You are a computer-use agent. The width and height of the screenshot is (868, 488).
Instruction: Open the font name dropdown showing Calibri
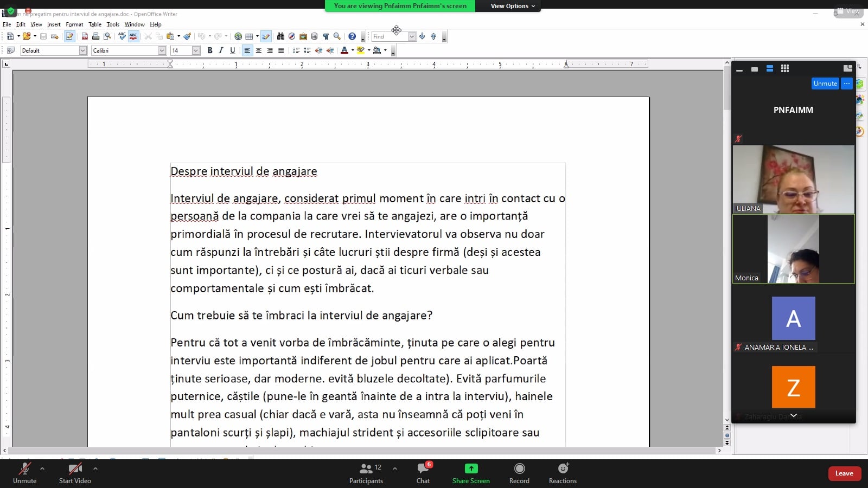coord(162,50)
